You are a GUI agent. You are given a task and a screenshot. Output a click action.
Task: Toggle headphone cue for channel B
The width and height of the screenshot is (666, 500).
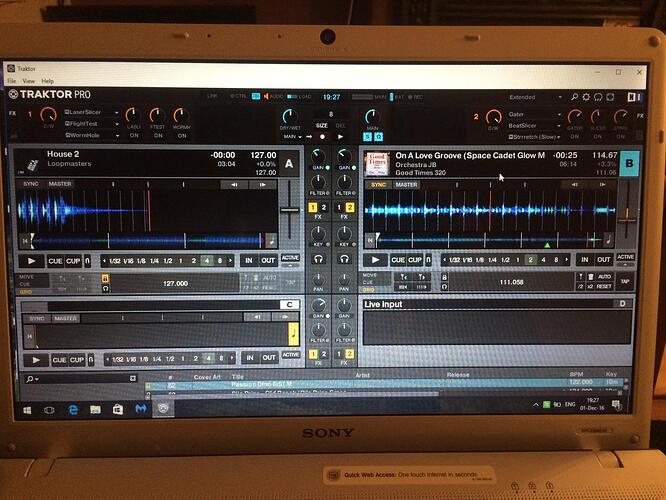344,259
